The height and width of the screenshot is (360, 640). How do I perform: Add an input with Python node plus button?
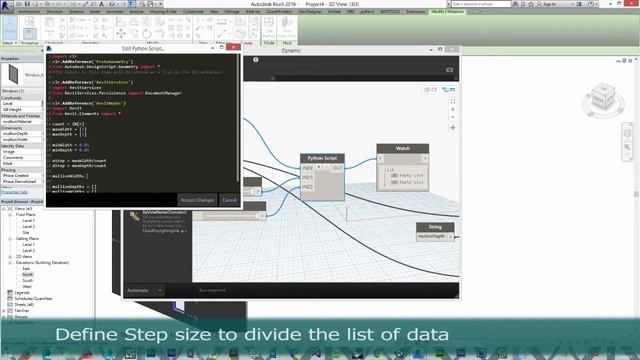(319, 167)
